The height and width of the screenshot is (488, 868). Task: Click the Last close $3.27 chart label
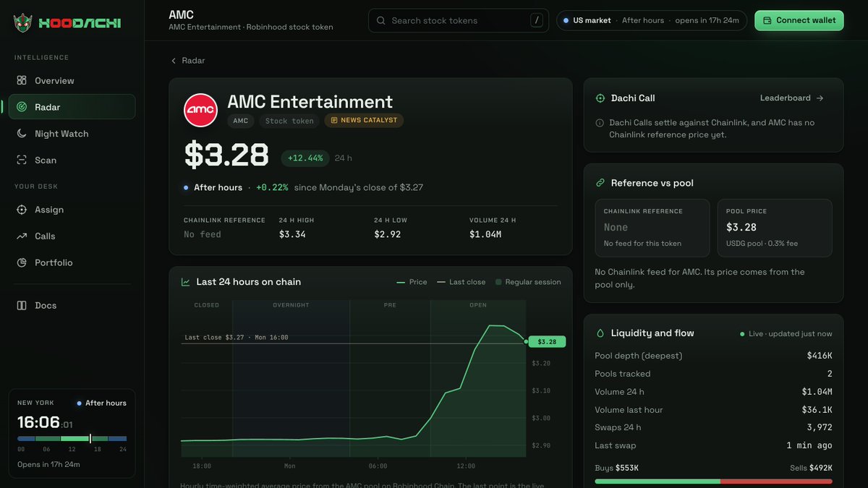(x=236, y=337)
